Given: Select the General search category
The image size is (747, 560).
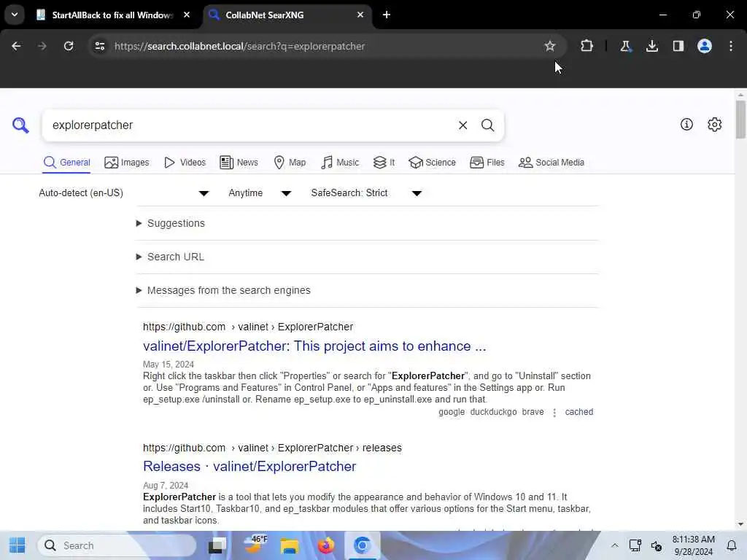Looking at the screenshot, I should pos(66,163).
